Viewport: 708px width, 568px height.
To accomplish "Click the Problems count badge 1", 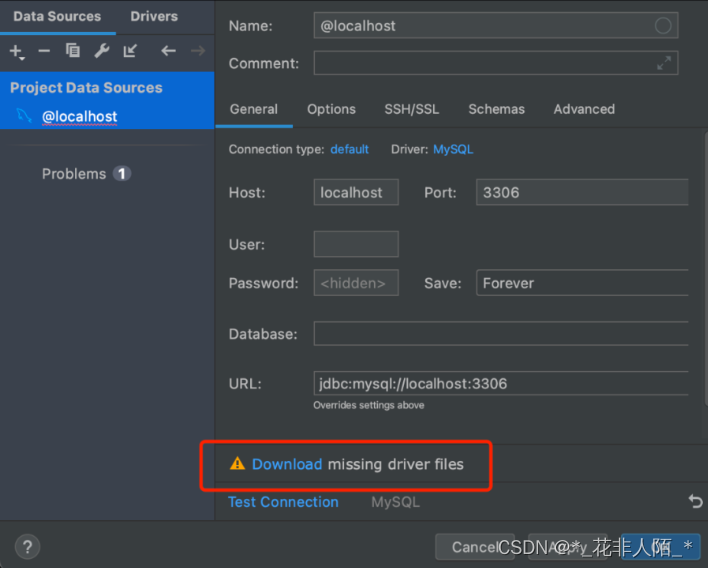I will tap(122, 174).
